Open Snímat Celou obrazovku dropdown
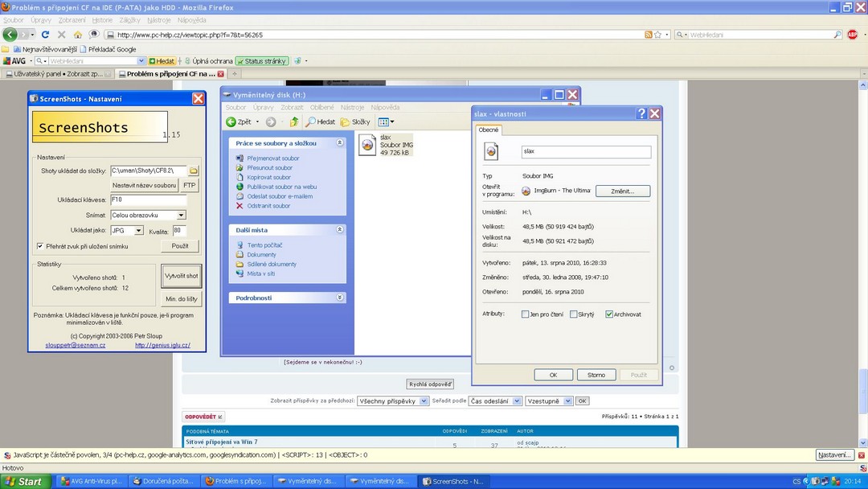This screenshot has width=868, height=489. point(181,216)
